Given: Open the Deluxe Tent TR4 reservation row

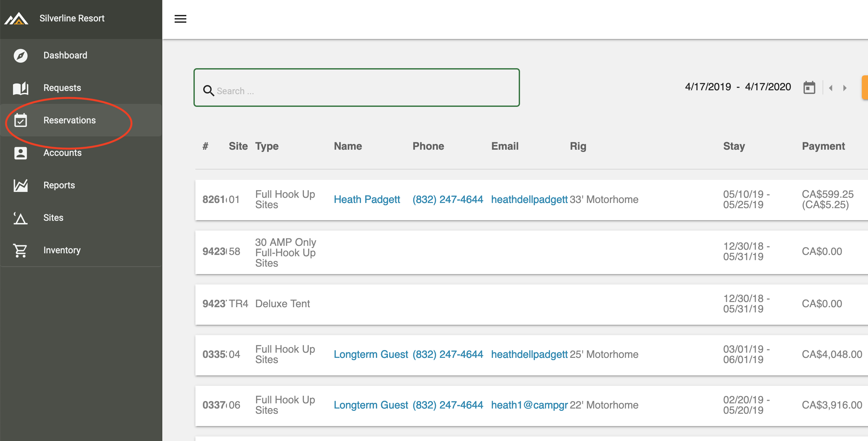Looking at the screenshot, I should (x=472, y=304).
